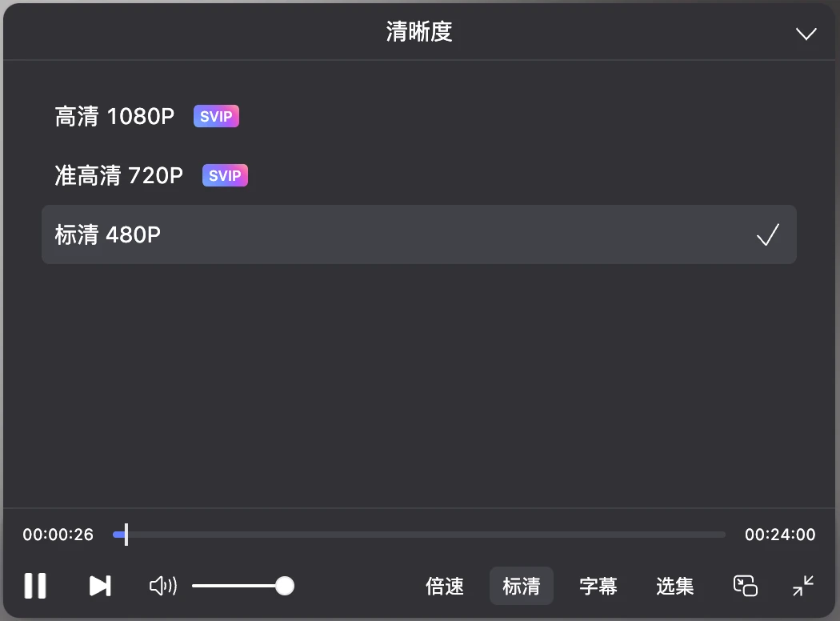Click the volume slider knob

pyautogui.click(x=285, y=587)
